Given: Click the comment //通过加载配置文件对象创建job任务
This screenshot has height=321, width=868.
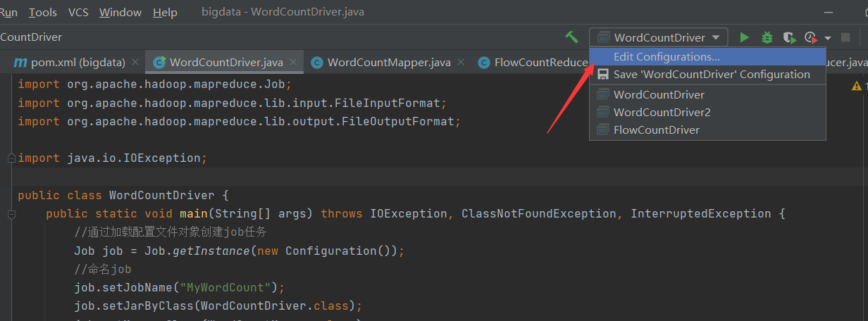Looking at the screenshot, I should tap(170, 232).
